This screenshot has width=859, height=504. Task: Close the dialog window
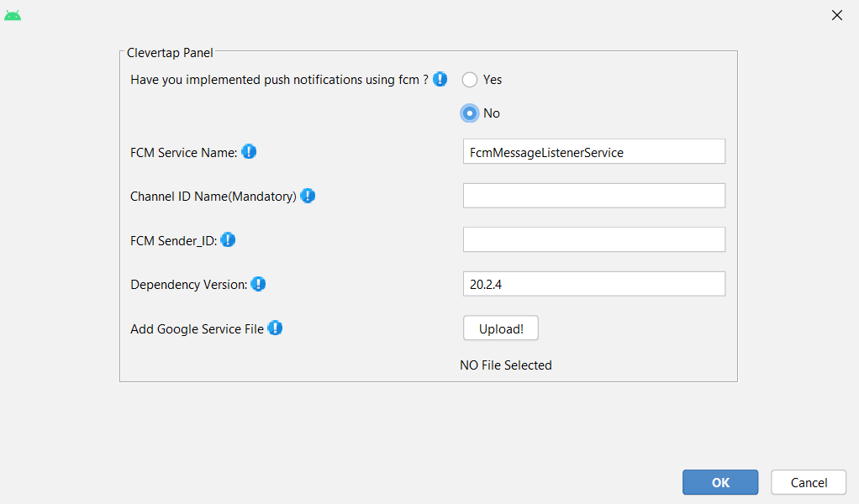[837, 15]
